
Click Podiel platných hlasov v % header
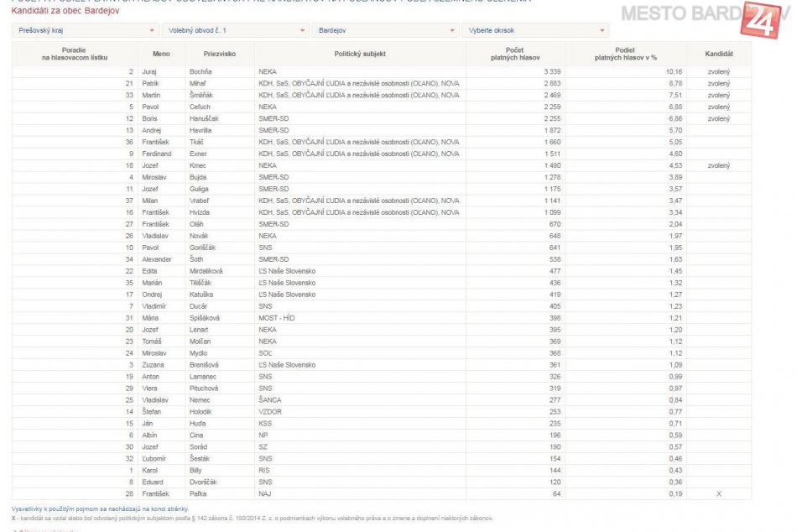[x=625, y=54]
